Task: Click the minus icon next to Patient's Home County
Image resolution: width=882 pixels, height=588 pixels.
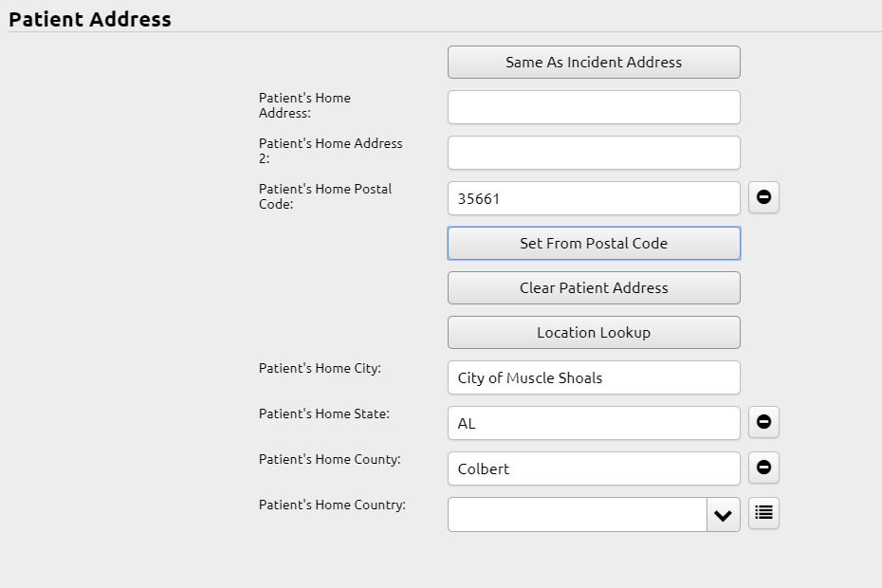Action: (x=763, y=468)
